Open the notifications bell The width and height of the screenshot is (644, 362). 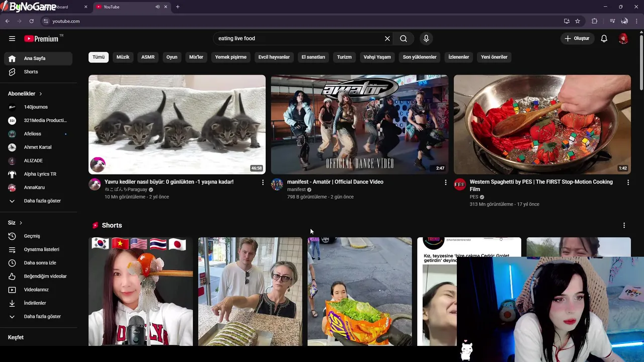pyautogui.click(x=604, y=39)
